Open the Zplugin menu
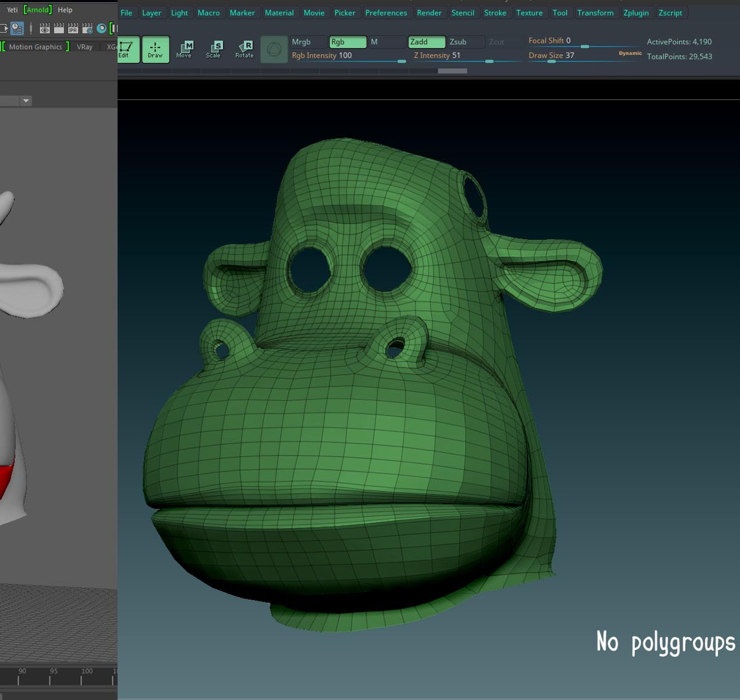Image resolution: width=740 pixels, height=700 pixels. (x=636, y=13)
